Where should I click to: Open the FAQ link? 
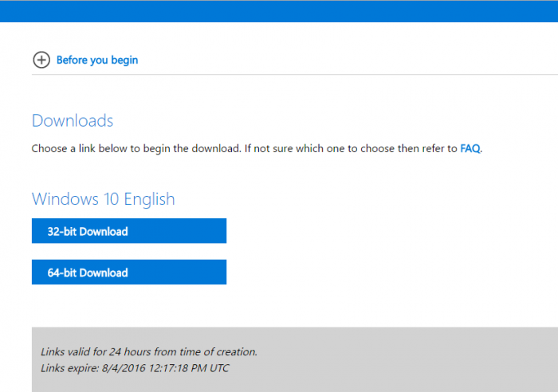[x=470, y=148]
